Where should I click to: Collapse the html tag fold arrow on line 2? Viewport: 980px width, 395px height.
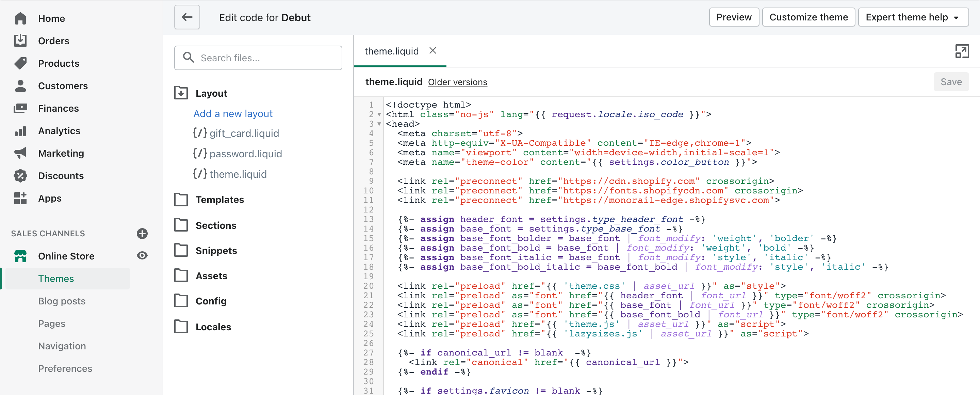point(379,114)
